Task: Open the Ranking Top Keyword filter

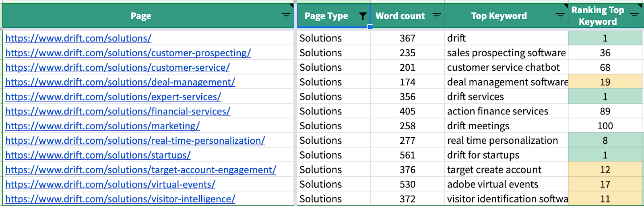Action: (634, 16)
